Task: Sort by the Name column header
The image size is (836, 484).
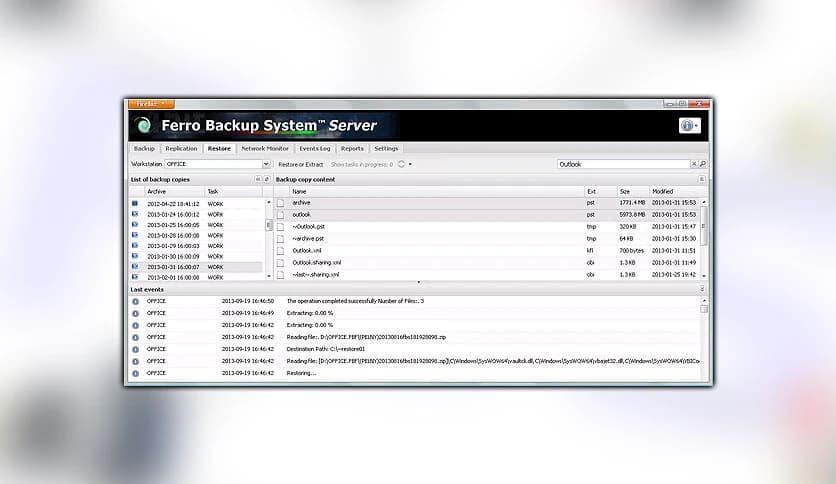Action: [x=437, y=191]
